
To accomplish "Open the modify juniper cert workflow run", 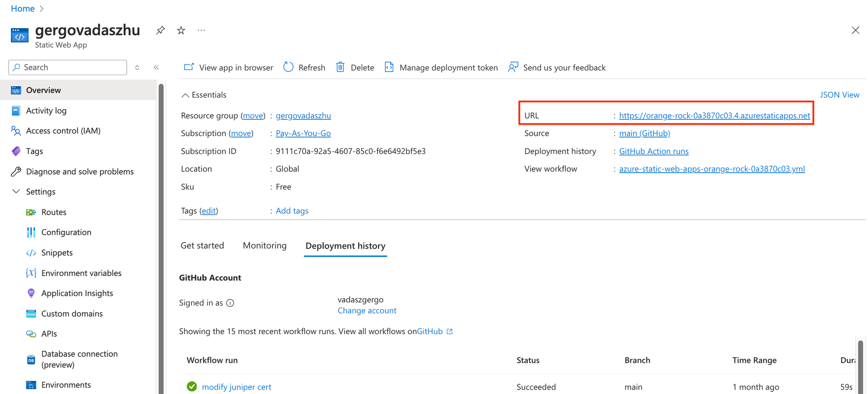I will click(237, 387).
